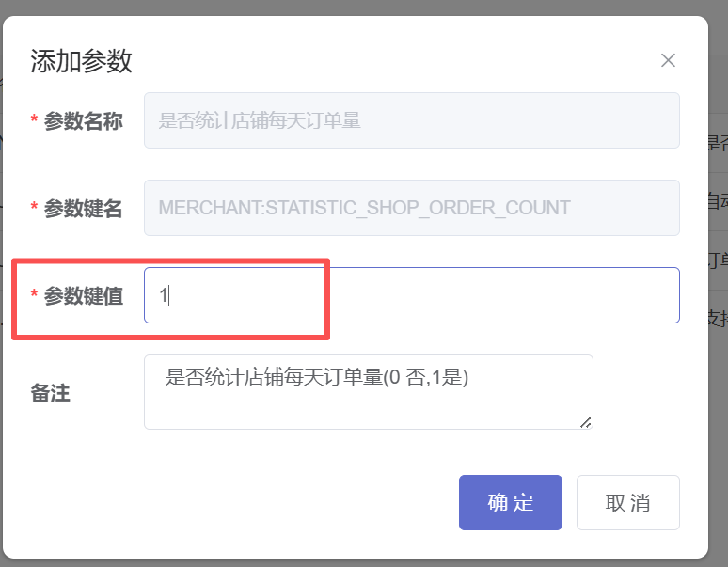Click the MERCHANT:STATISTIC_SHOP_ORDER_COUNT key text
This screenshot has width=728, height=567.
[364, 208]
